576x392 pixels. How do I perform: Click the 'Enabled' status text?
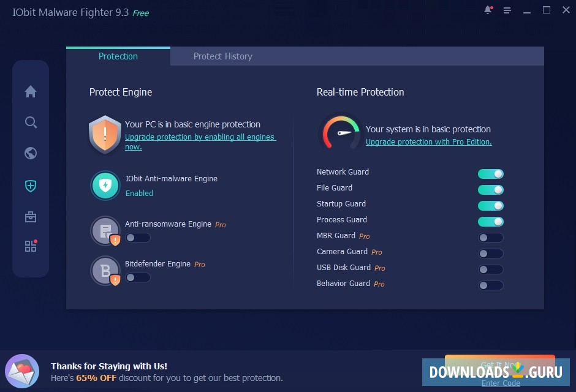click(x=139, y=193)
